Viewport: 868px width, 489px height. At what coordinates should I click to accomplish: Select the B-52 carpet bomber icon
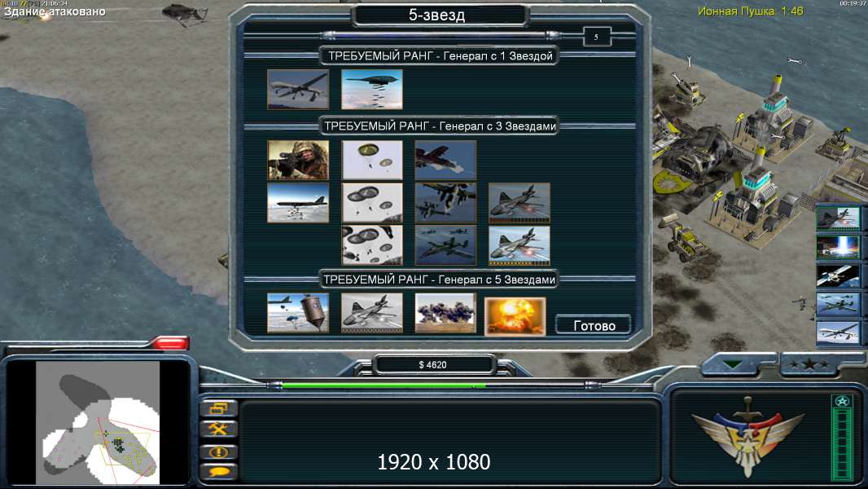point(298,203)
